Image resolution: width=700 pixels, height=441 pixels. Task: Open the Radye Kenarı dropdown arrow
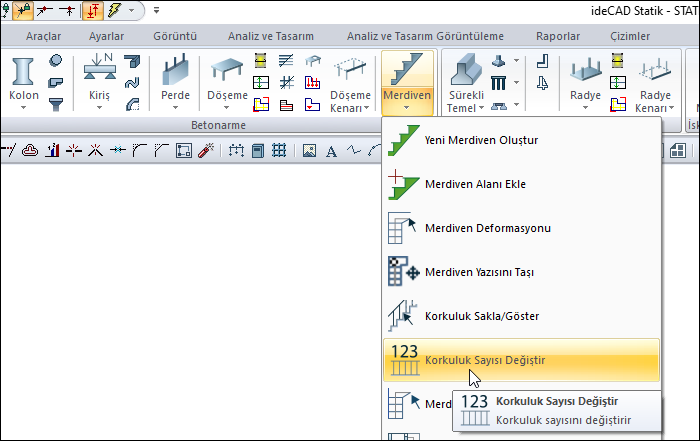click(x=671, y=108)
